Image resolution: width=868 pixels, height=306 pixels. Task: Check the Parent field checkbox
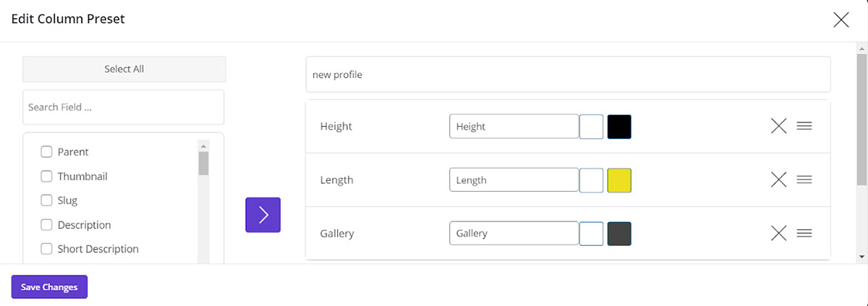point(46,152)
